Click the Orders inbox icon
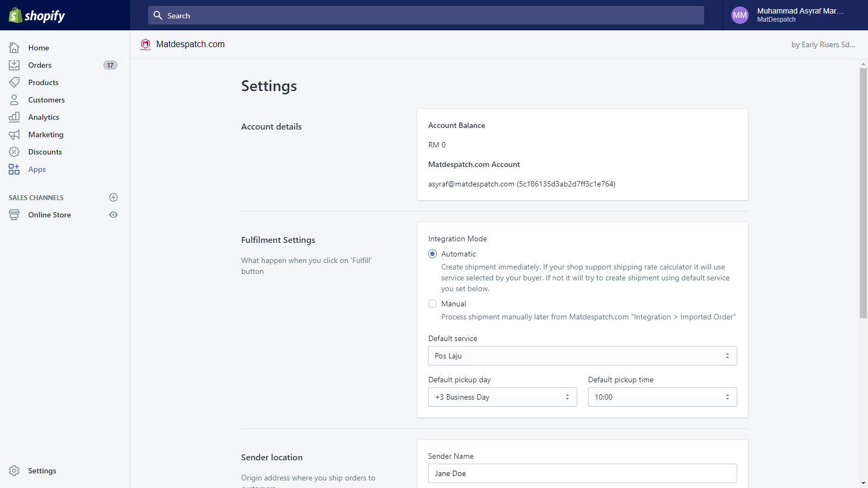The image size is (868, 488). coord(14,65)
